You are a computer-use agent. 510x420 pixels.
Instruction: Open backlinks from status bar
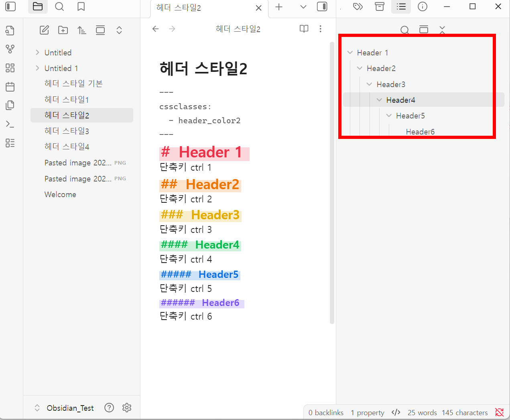point(326,412)
